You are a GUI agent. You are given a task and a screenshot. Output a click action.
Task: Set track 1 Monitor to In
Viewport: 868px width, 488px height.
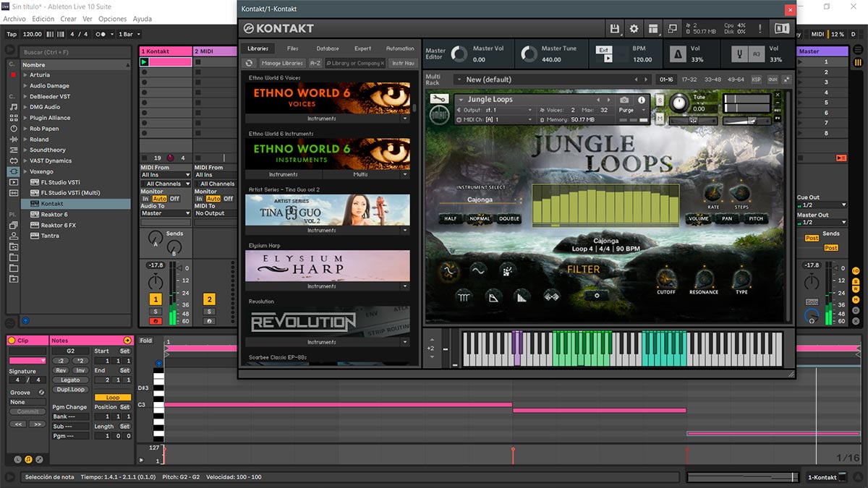coord(145,199)
